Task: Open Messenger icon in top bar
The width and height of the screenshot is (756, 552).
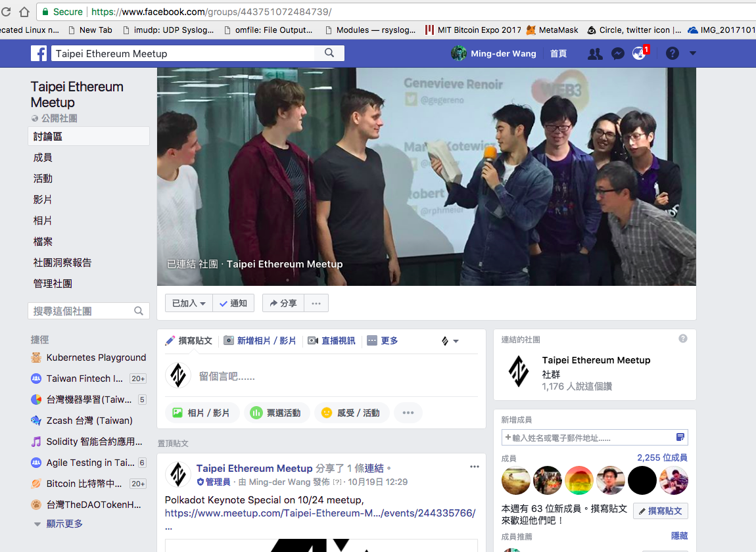Action: point(618,53)
